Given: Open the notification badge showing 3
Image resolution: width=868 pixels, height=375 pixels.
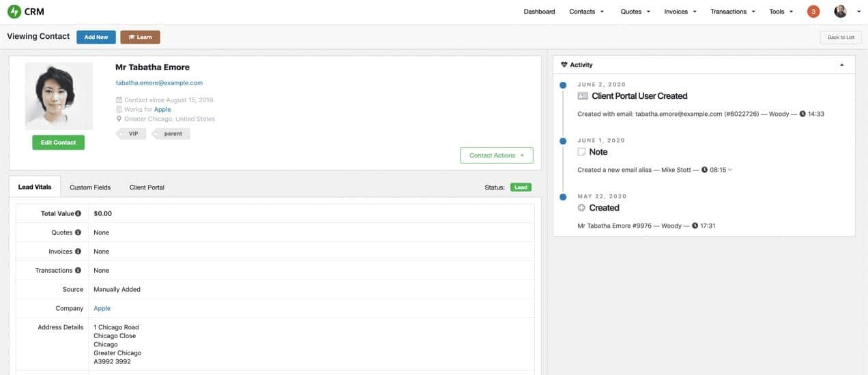Looking at the screenshot, I should (x=813, y=12).
